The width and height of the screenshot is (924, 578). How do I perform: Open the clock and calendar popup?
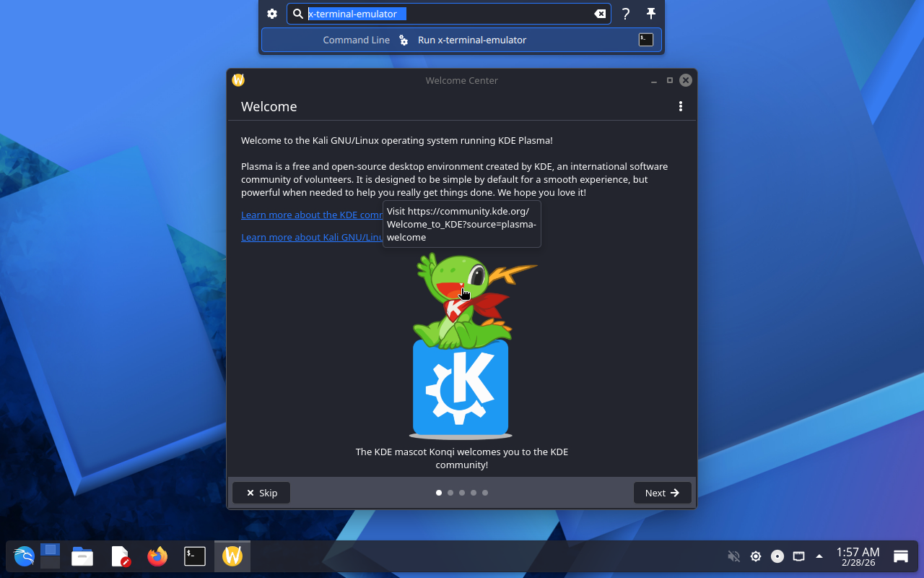pos(858,556)
